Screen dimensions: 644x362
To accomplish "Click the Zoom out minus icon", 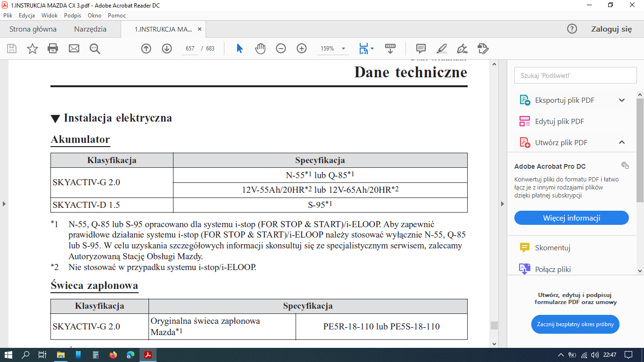I will [x=281, y=49].
